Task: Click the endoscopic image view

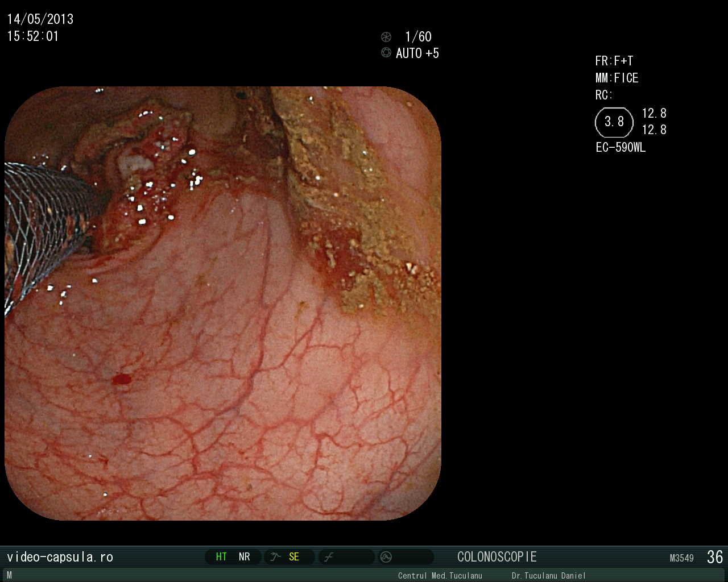Action: point(223,303)
